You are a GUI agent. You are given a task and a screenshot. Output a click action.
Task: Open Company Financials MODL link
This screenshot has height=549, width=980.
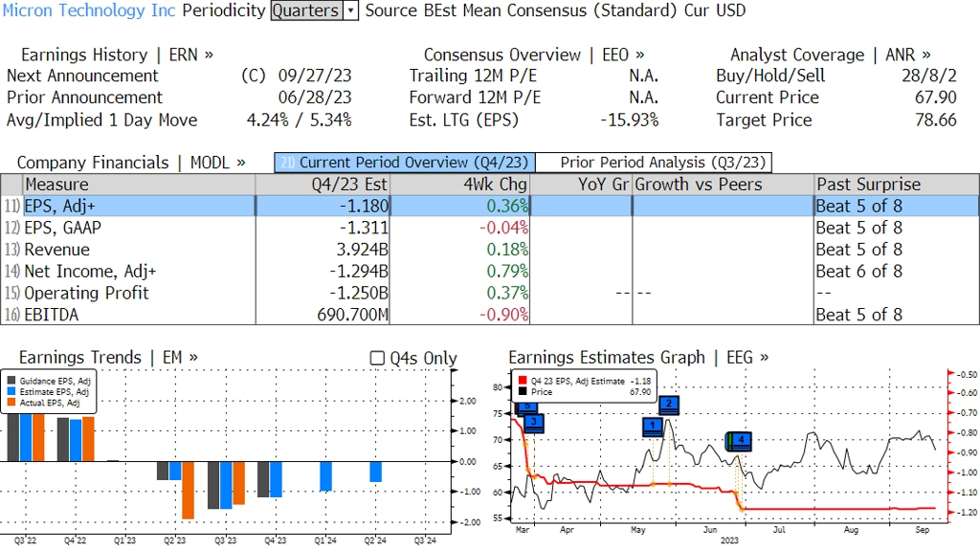[x=130, y=163]
